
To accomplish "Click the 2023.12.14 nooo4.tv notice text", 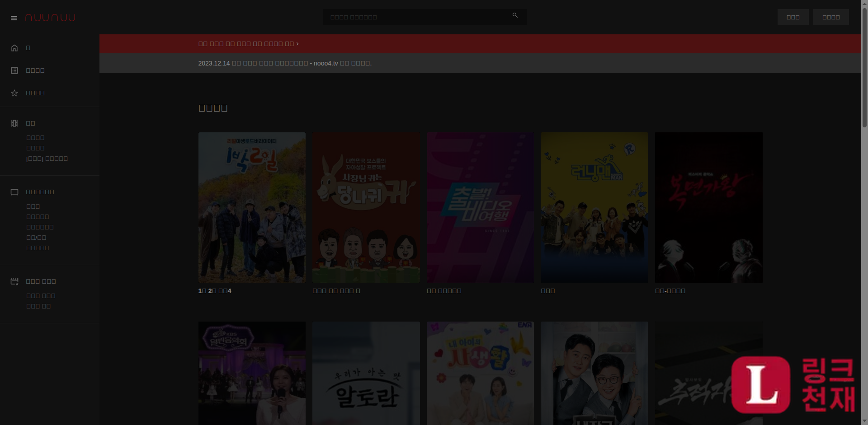I will (285, 63).
